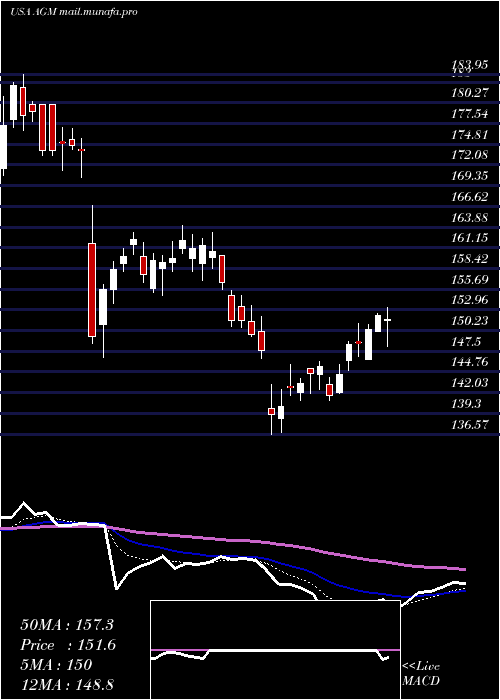Click the '<<Live MACD' label
This screenshot has width=500, height=700.
pyautogui.click(x=421, y=673)
